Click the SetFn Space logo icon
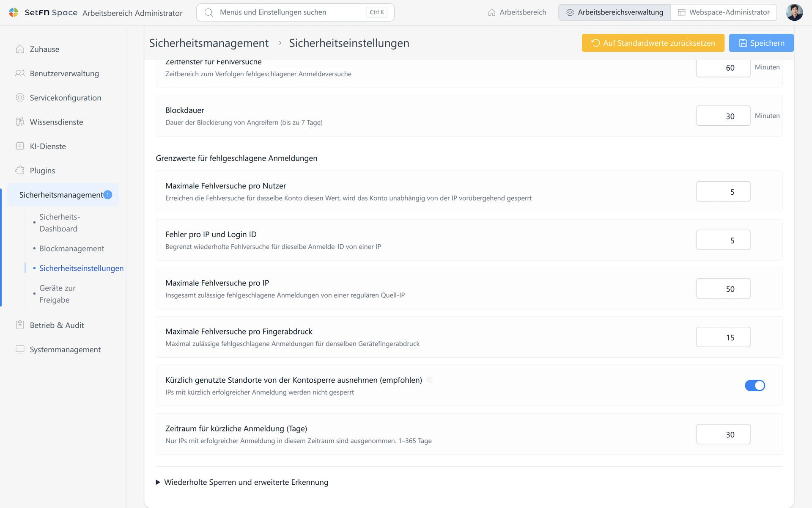 (x=14, y=12)
